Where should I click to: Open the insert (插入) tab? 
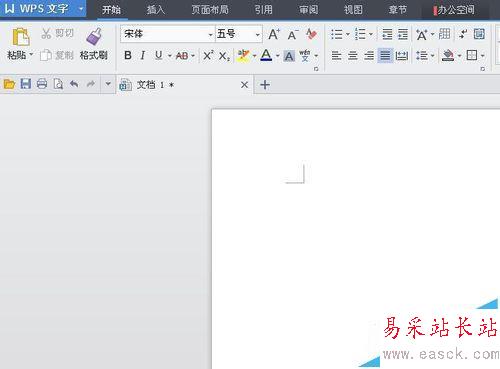(x=156, y=10)
